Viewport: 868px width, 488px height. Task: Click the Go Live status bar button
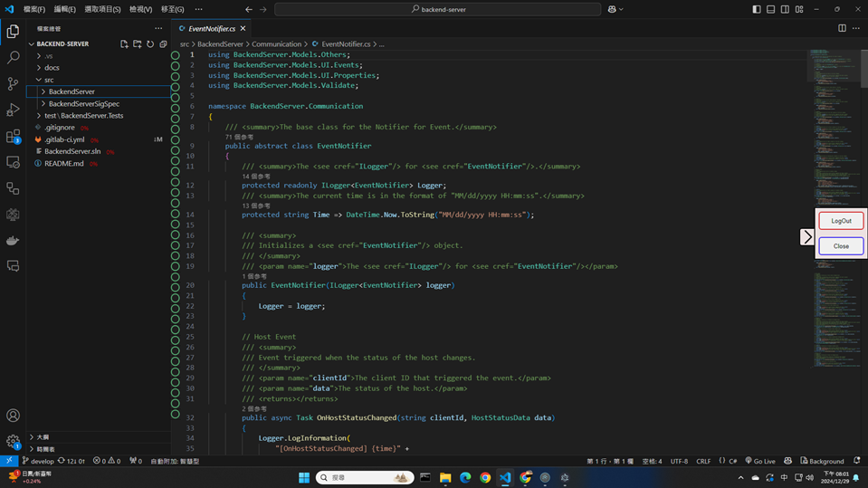tap(759, 461)
